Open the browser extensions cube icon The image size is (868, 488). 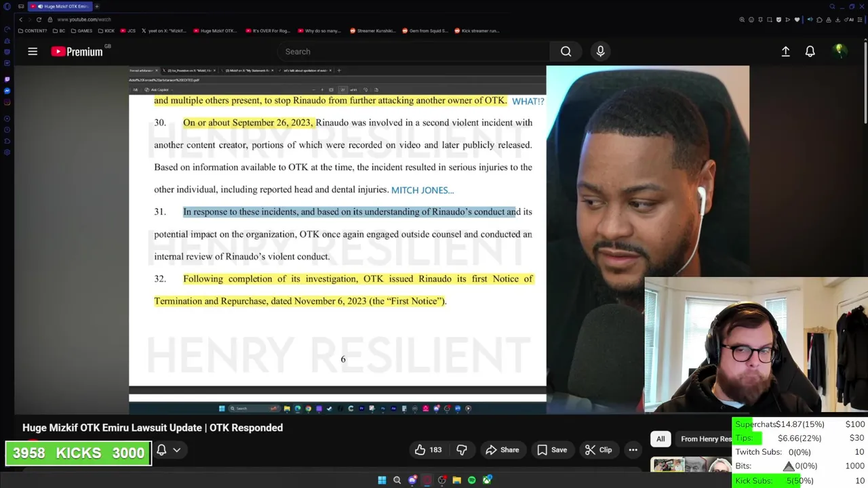pyautogui.click(x=819, y=20)
